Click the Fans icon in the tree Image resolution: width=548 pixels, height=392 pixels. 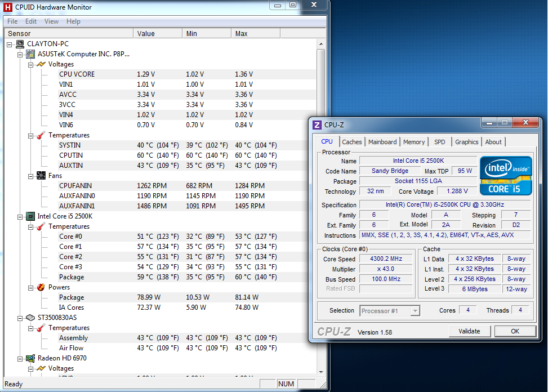[x=41, y=176]
